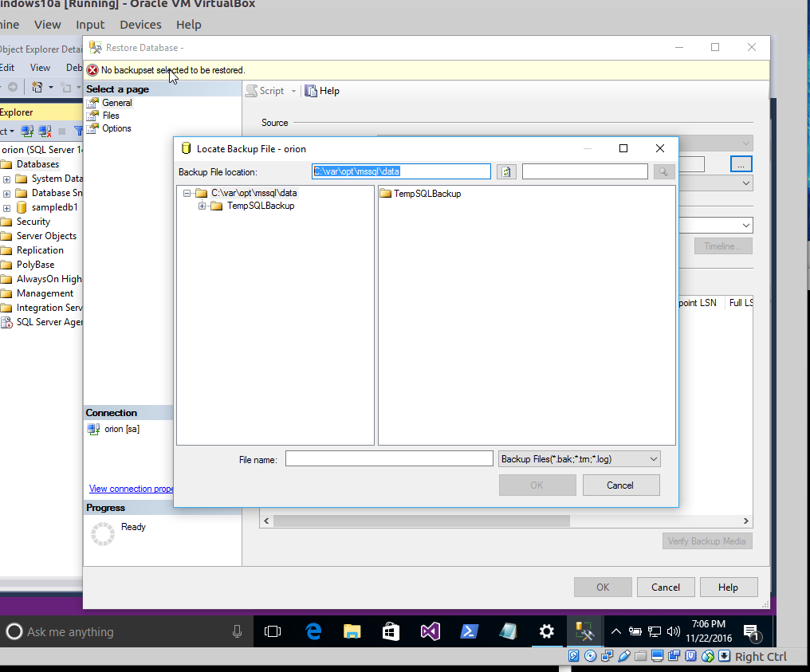
Task: Open the Windows Store taskbar icon
Action: tap(391, 631)
